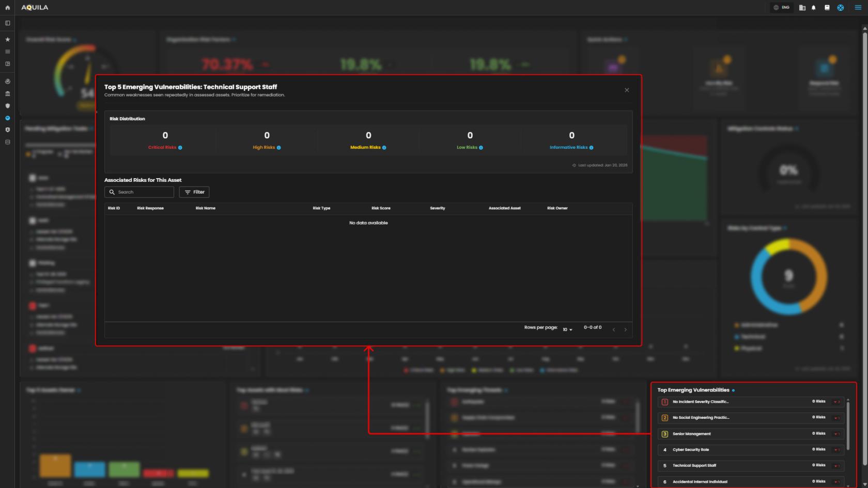Image resolution: width=868 pixels, height=488 pixels.
Task: Open the ENG language selector
Action: 781,8
